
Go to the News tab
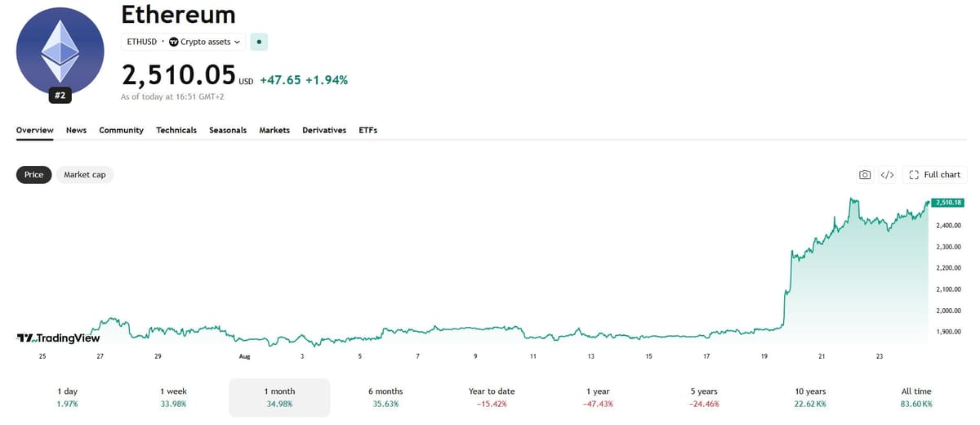pyautogui.click(x=76, y=130)
